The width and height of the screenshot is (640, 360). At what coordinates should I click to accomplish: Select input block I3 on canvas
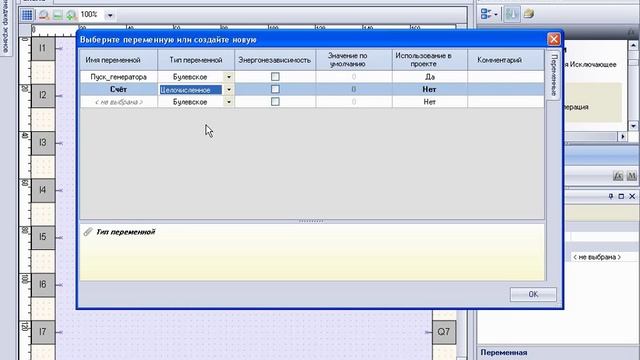tap(43, 143)
